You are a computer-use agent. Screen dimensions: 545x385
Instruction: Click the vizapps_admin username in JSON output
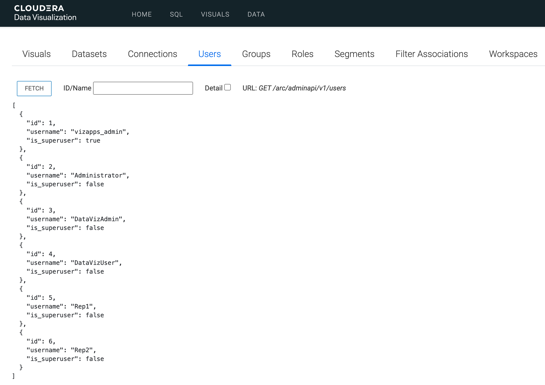pyautogui.click(x=98, y=132)
